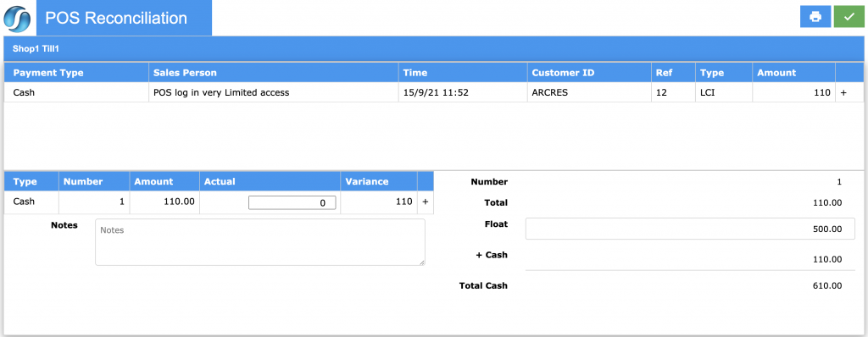Viewport: 868px width, 337px height.
Task: Select the 15/9/21 11:52 time cell
Action: click(462, 93)
